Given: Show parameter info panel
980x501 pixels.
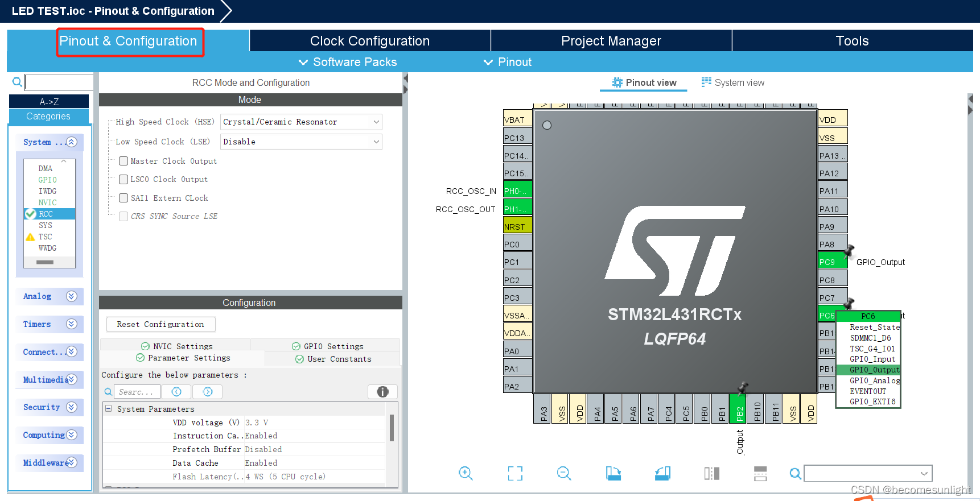Looking at the screenshot, I should click(382, 392).
